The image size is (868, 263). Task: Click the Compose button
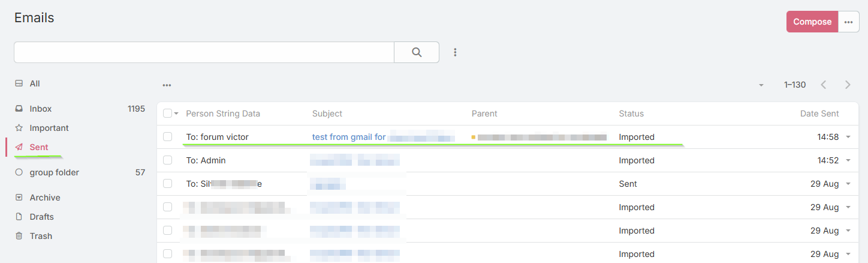pyautogui.click(x=812, y=22)
